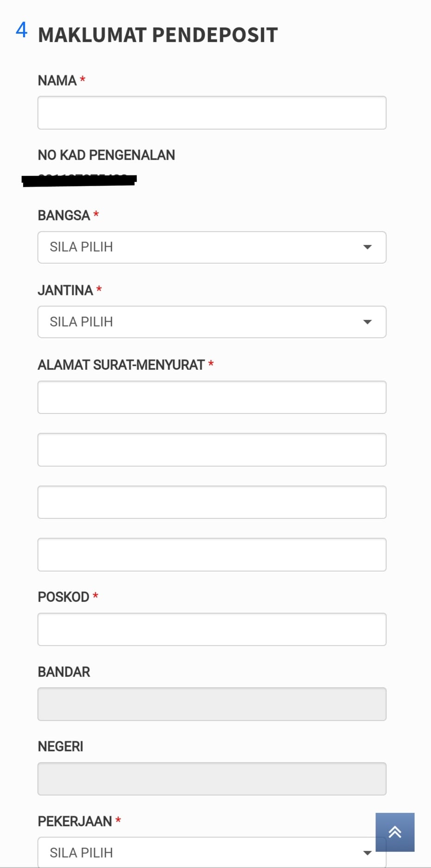This screenshot has height=868, width=431.
Task: Click the NAMA field label
Action: click(57, 81)
